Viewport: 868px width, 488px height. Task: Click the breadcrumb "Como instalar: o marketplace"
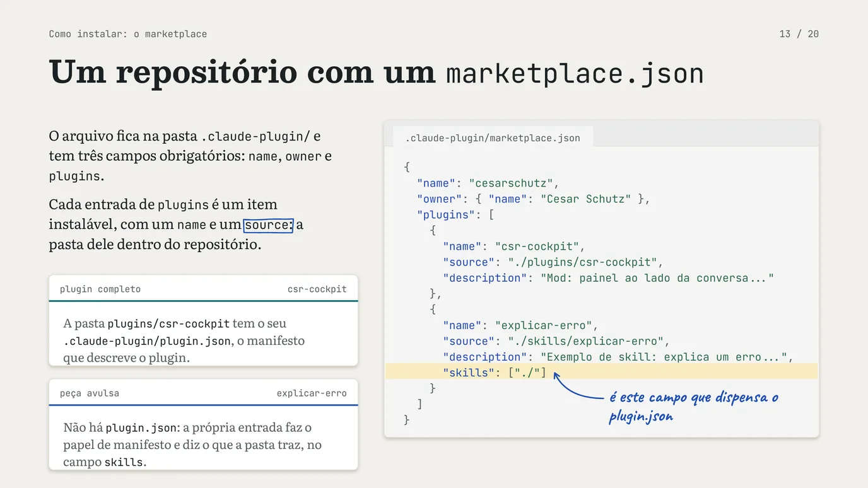click(x=128, y=34)
